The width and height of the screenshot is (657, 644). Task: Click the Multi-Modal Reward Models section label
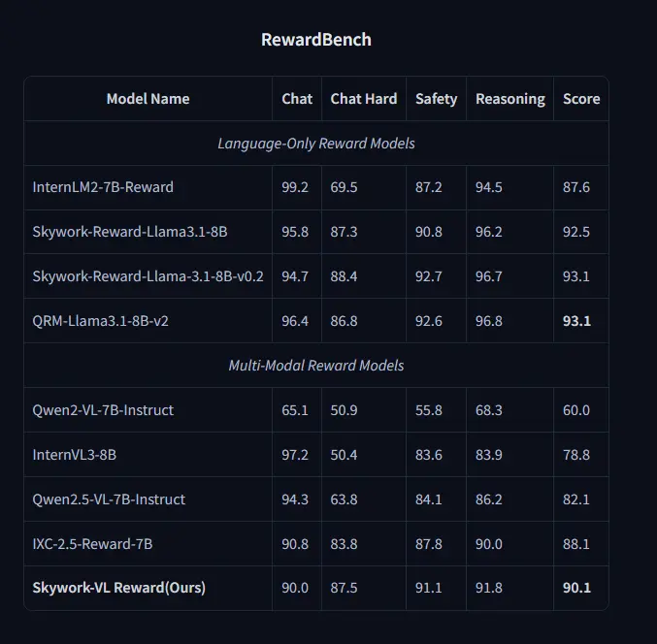click(x=316, y=366)
